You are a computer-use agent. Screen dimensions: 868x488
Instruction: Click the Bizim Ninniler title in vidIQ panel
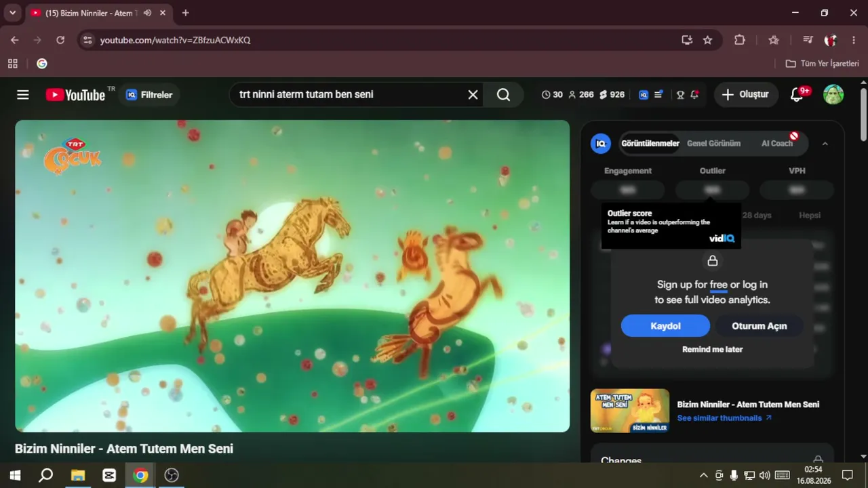[x=748, y=405]
